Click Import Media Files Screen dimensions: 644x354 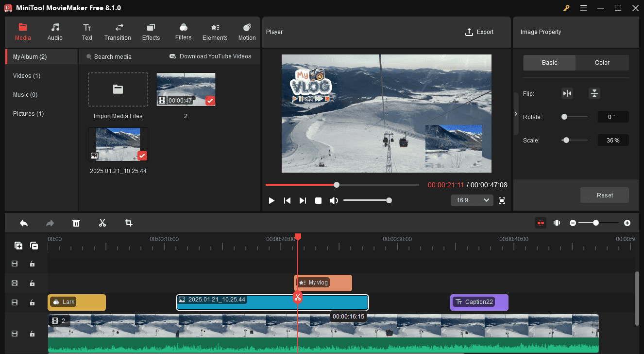[x=118, y=89]
